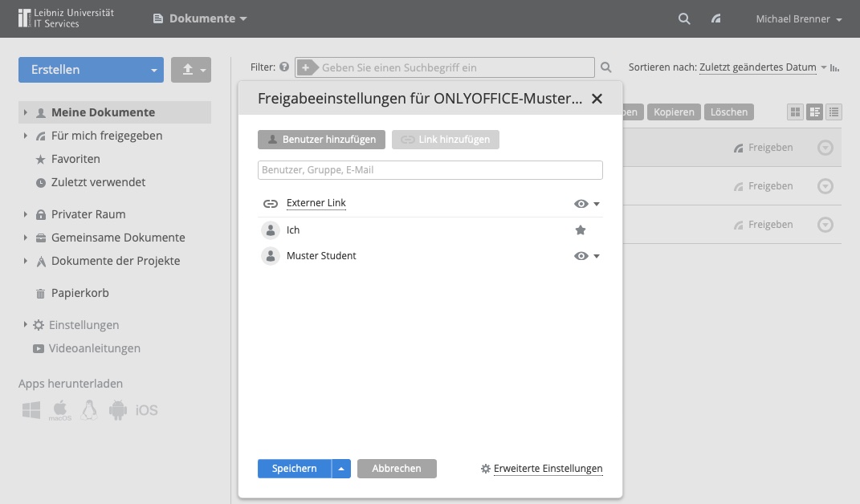Expand the Dokumente der Projekte tree node
The width and height of the screenshot is (860, 504).
(x=25, y=261)
